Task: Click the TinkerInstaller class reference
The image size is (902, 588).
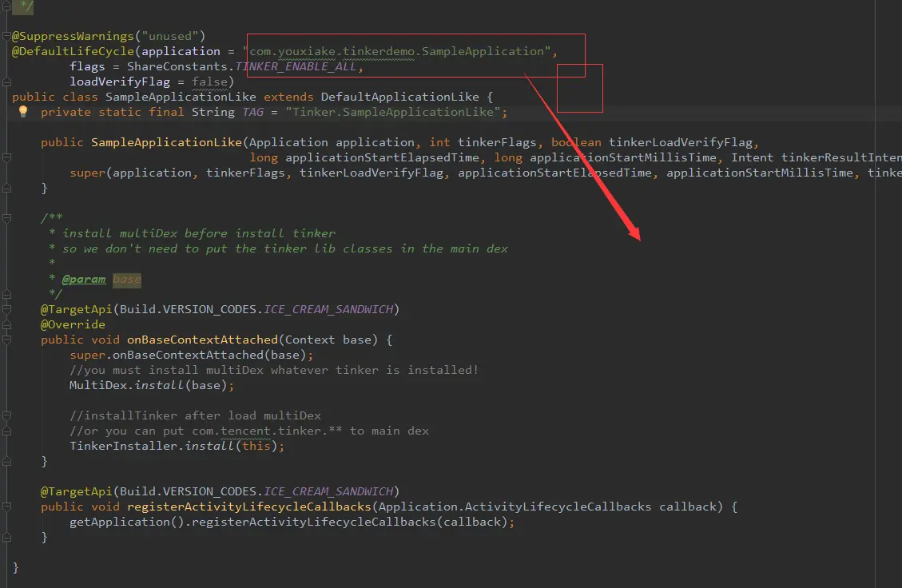Action: pos(123,446)
